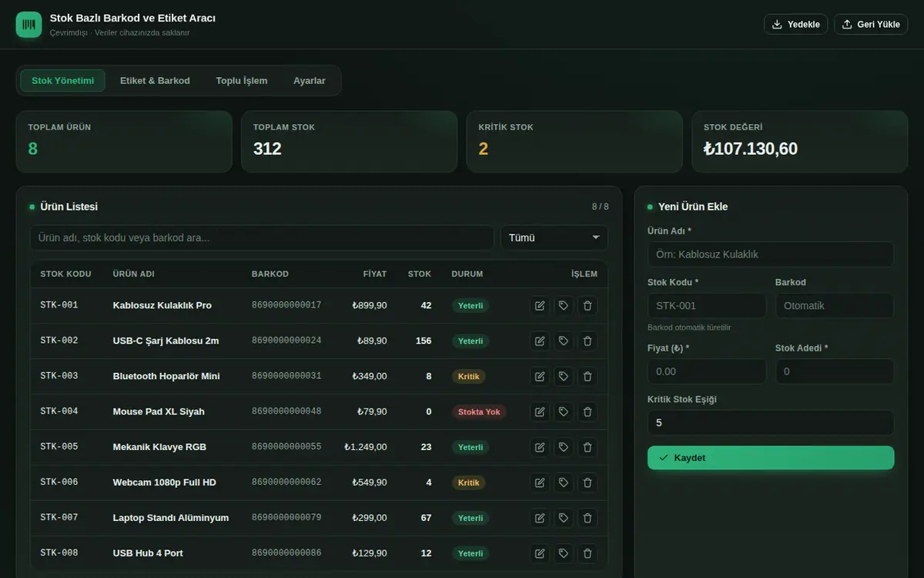Select the Kritik Stok Eşiği field
Image resolution: width=924 pixels, height=578 pixels.
(x=771, y=422)
